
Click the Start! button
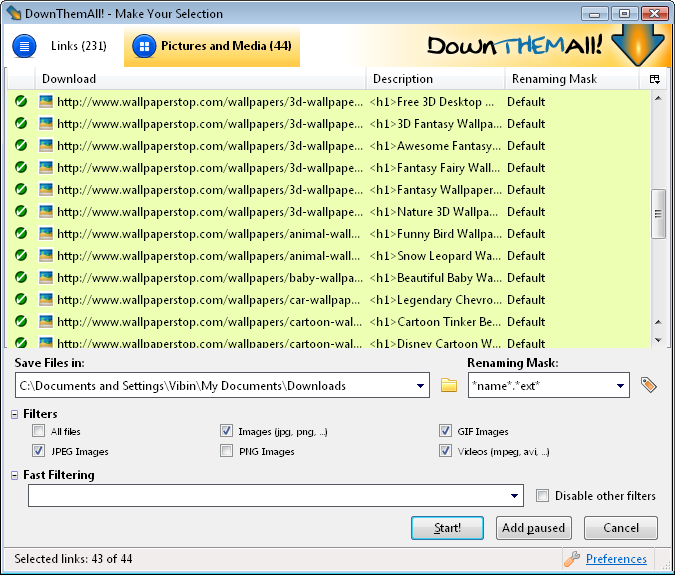(x=447, y=528)
